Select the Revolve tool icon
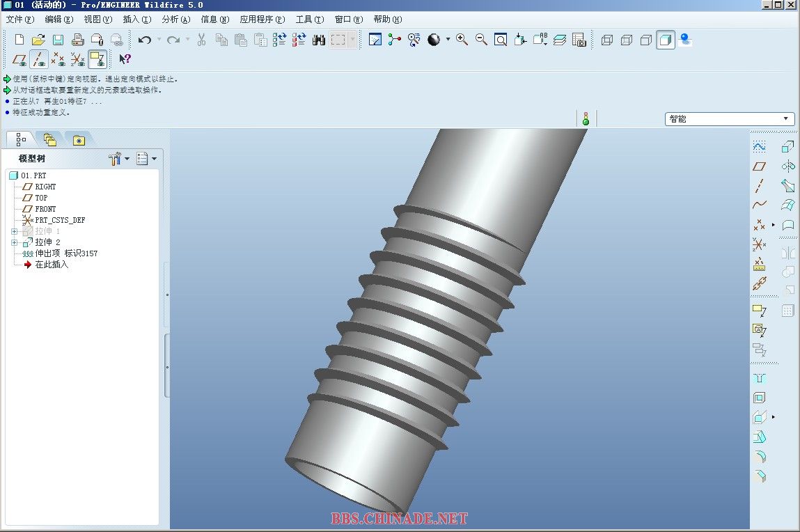The height and width of the screenshot is (532, 800). [787, 166]
